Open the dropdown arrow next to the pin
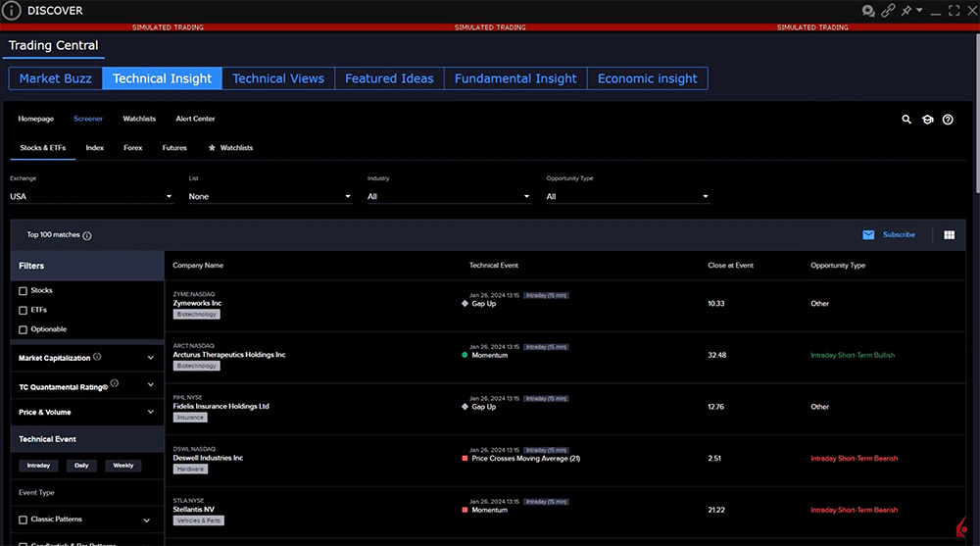Image resolution: width=980 pixels, height=546 pixels. (x=919, y=10)
